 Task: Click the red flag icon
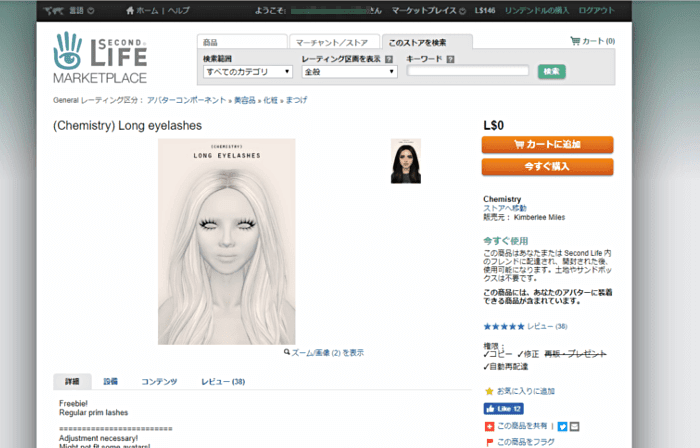click(489, 442)
